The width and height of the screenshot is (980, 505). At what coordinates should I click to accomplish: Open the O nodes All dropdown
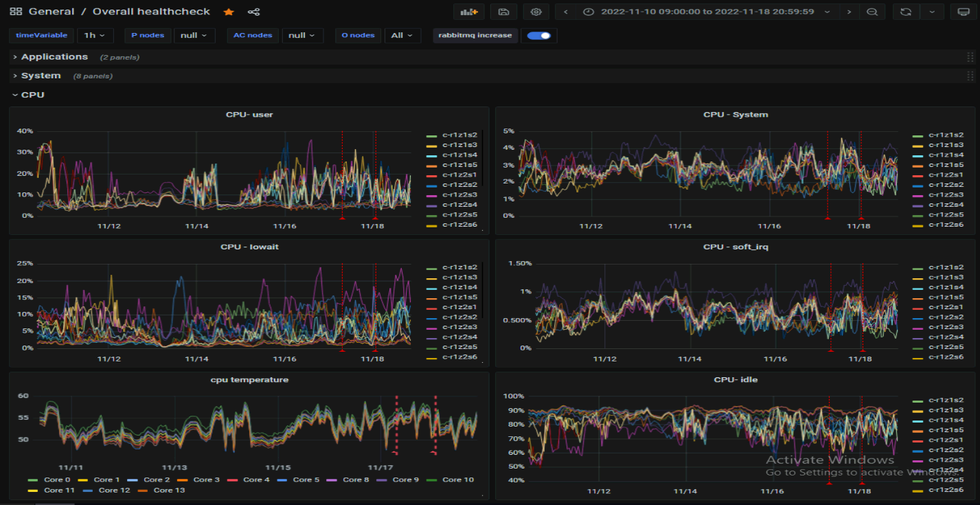click(402, 35)
